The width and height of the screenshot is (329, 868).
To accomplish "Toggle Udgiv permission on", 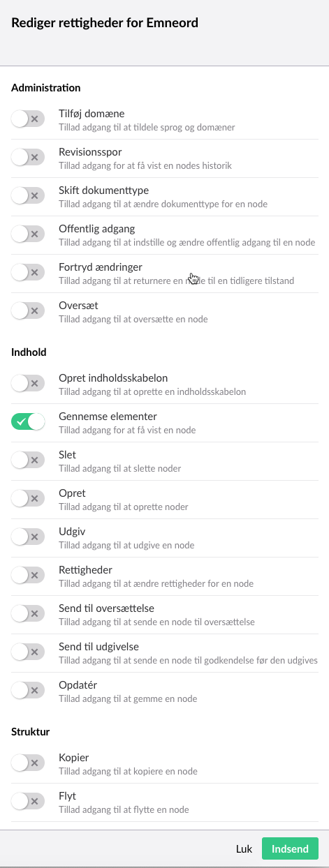I will point(28,537).
